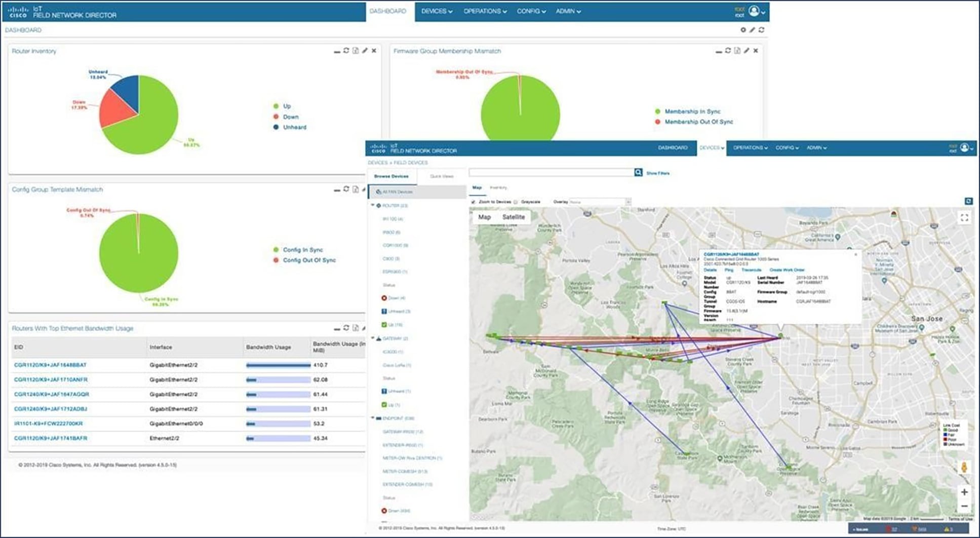Refresh the Config Group Template Mismatch panel

pyautogui.click(x=346, y=189)
